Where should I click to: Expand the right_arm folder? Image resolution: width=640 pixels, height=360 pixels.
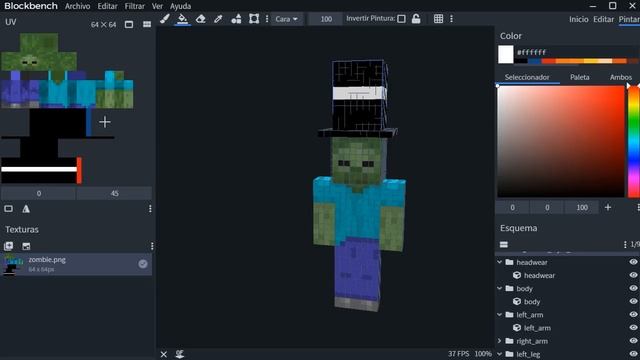[x=500, y=341]
